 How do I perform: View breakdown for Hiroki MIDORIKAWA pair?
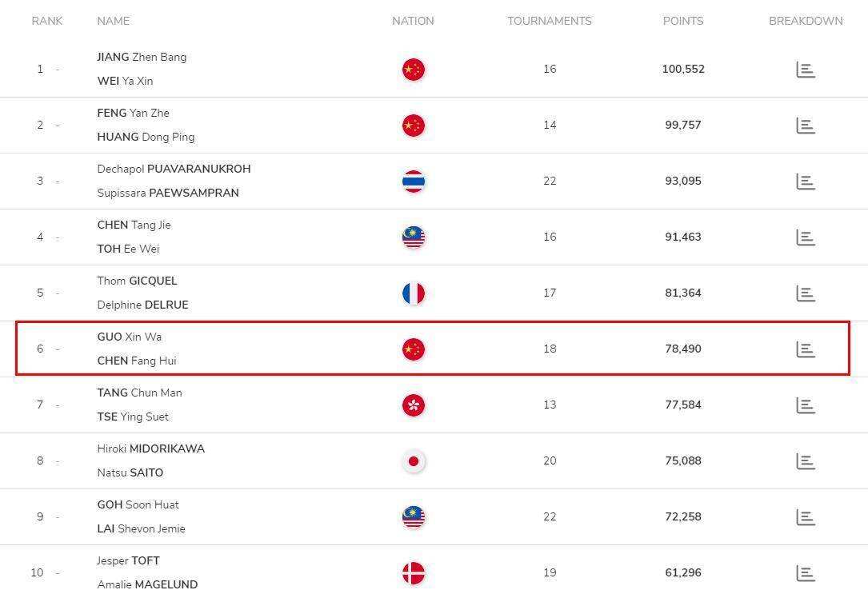tap(806, 461)
